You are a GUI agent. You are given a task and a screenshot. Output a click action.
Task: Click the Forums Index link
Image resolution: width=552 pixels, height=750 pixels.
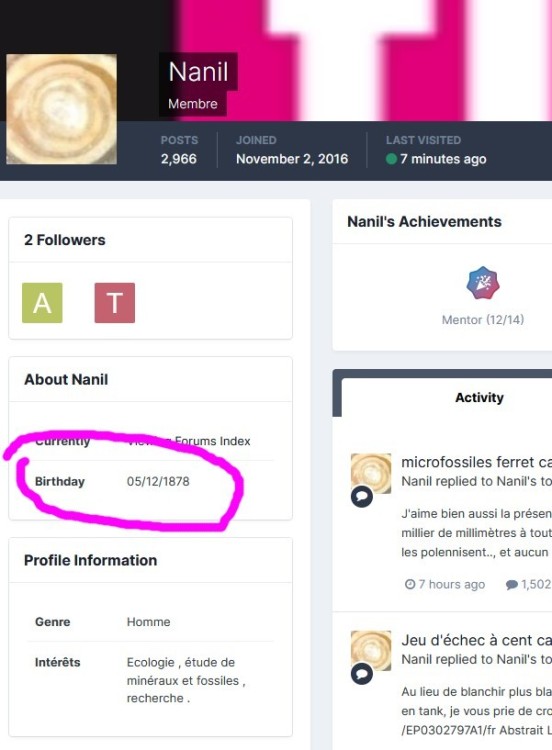click(x=212, y=441)
